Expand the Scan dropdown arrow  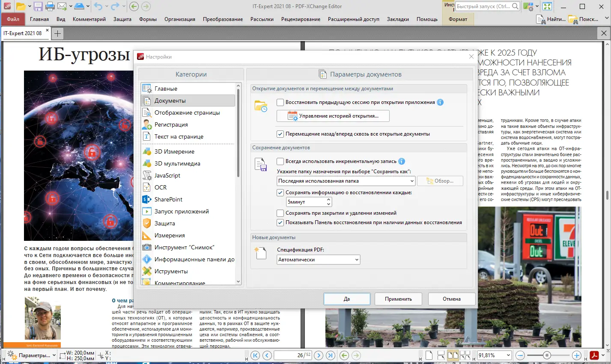(x=88, y=6)
